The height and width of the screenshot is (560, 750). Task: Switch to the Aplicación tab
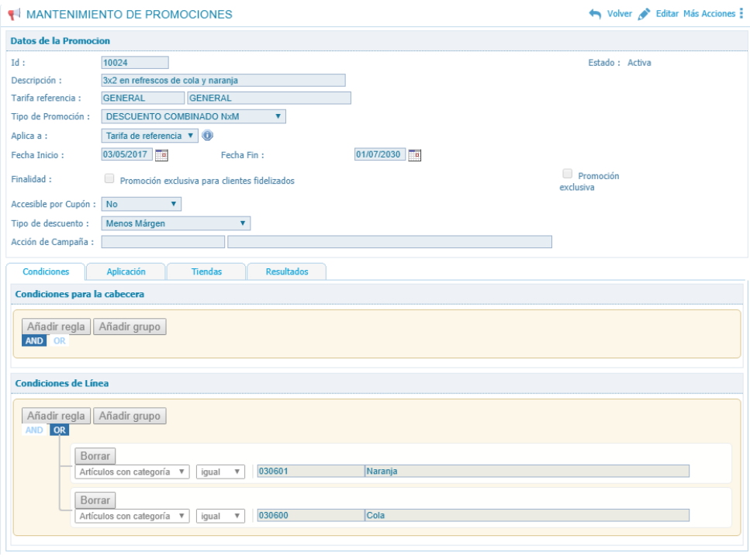pos(126,271)
